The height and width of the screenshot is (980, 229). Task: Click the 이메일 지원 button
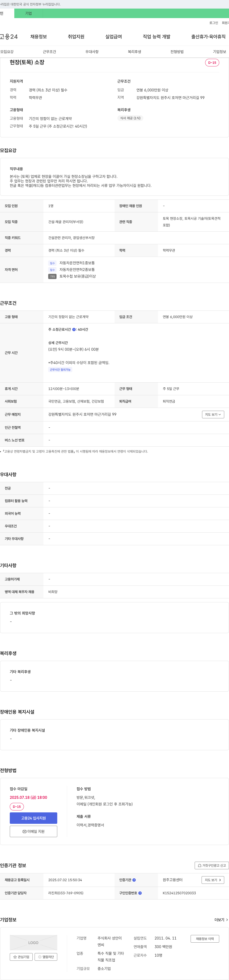[x=34, y=832]
